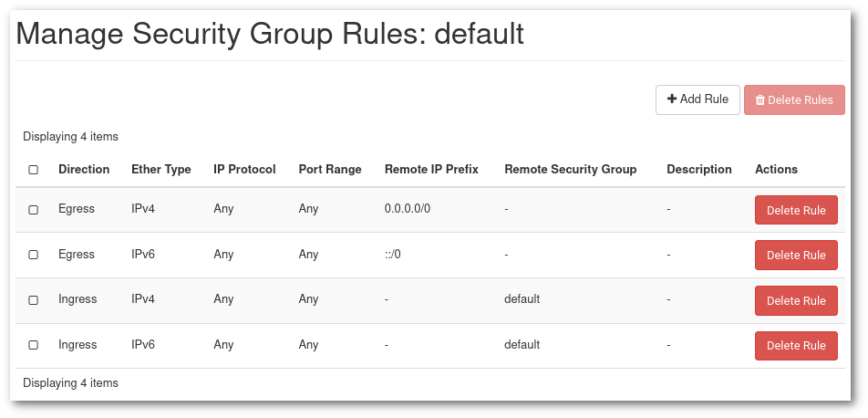Image resolution: width=868 pixels, height=418 pixels.
Task: Select the Ingress IPv4 rule checkbox
Action: (x=34, y=299)
